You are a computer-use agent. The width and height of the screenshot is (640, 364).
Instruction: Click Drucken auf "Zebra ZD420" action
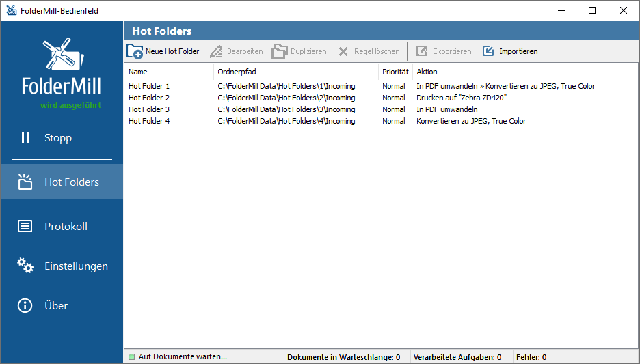(462, 98)
